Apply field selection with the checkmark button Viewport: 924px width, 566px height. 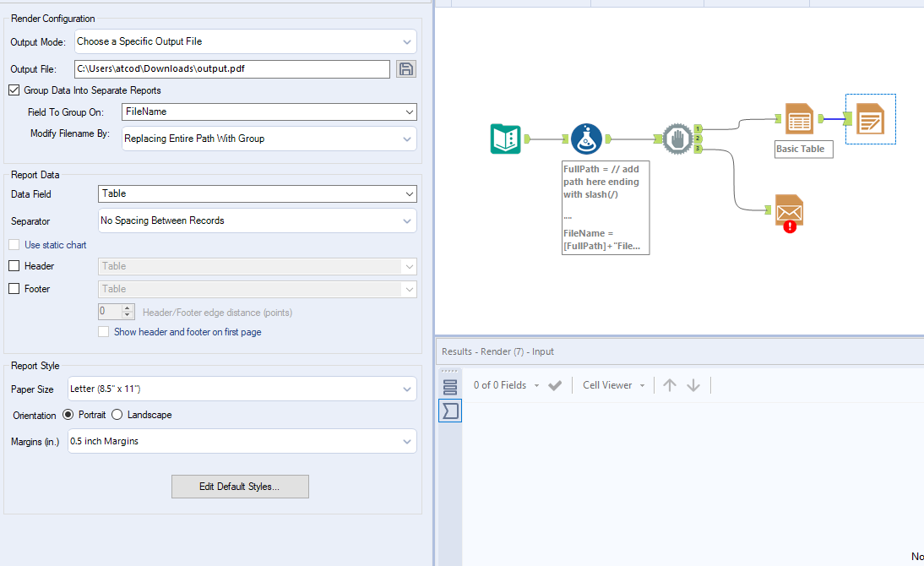pyautogui.click(x=555, y=384)
